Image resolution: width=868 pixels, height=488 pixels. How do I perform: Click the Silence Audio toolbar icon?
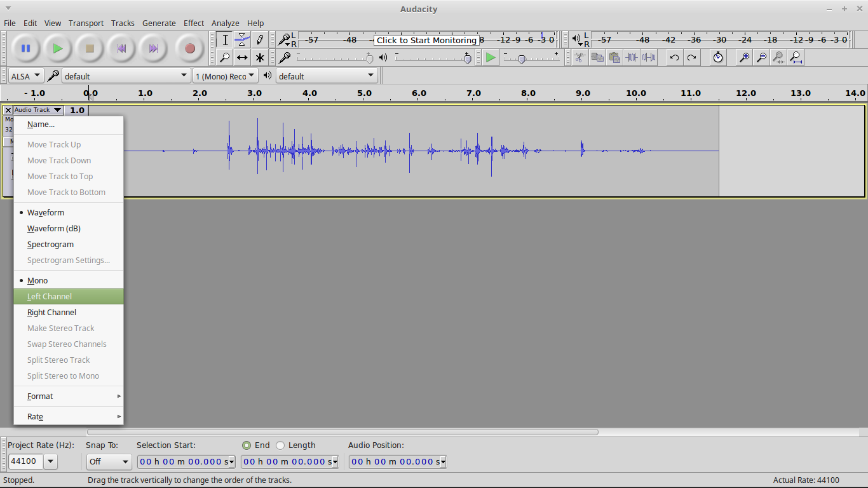tap(649, 57)
